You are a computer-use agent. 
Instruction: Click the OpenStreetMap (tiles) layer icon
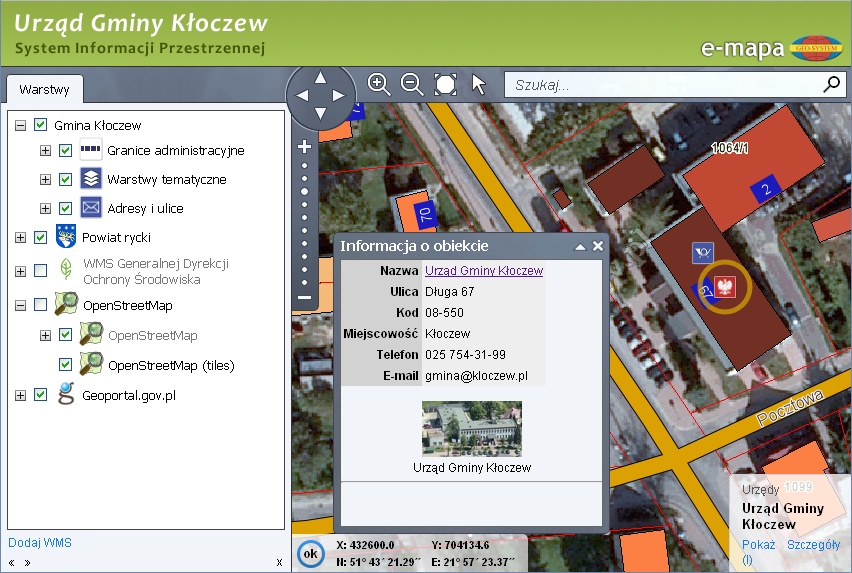(x=91, y=364)
